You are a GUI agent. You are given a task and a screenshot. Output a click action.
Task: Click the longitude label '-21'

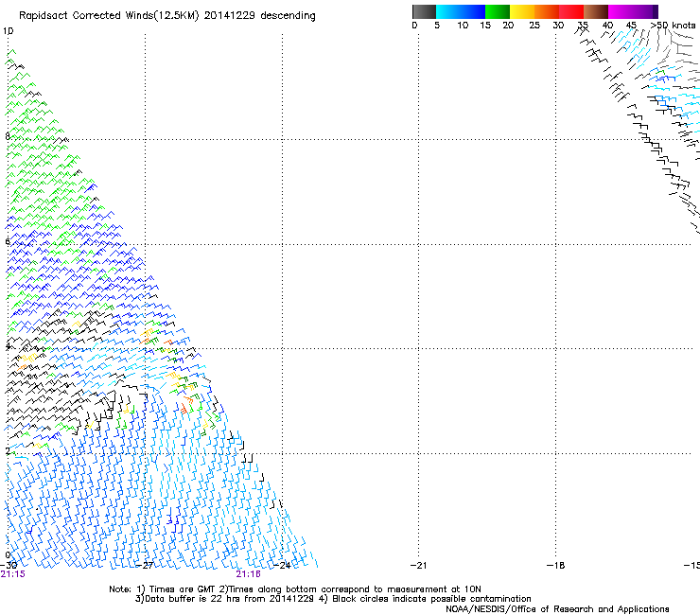(418, 566)
